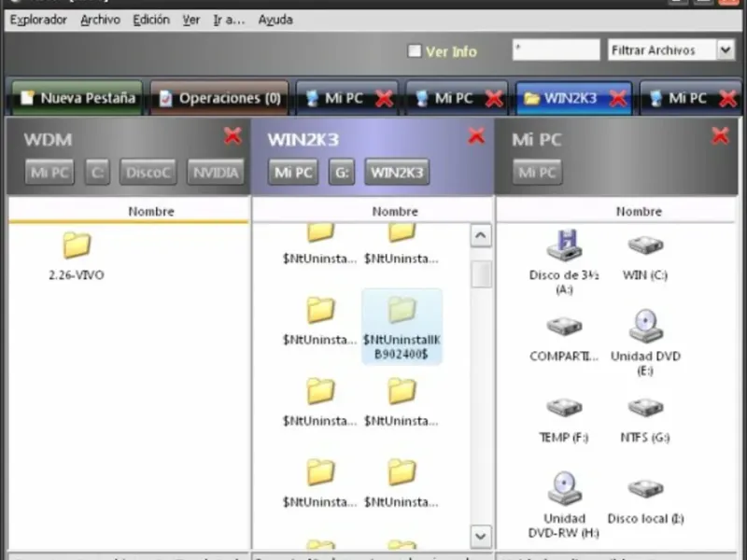Close the WIN2K3 panel with its red X
The image size is (747, 560).
click(476, 136)
